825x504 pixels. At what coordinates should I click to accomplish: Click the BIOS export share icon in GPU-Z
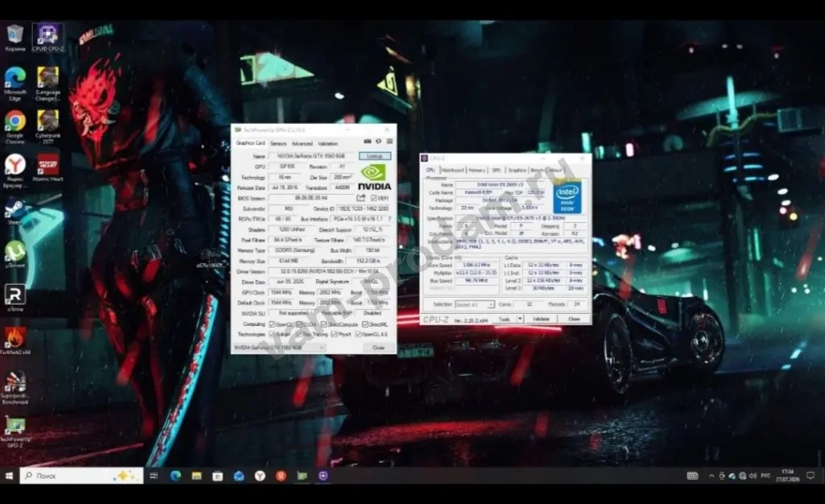pyautogui.click(x=361, y=198)
